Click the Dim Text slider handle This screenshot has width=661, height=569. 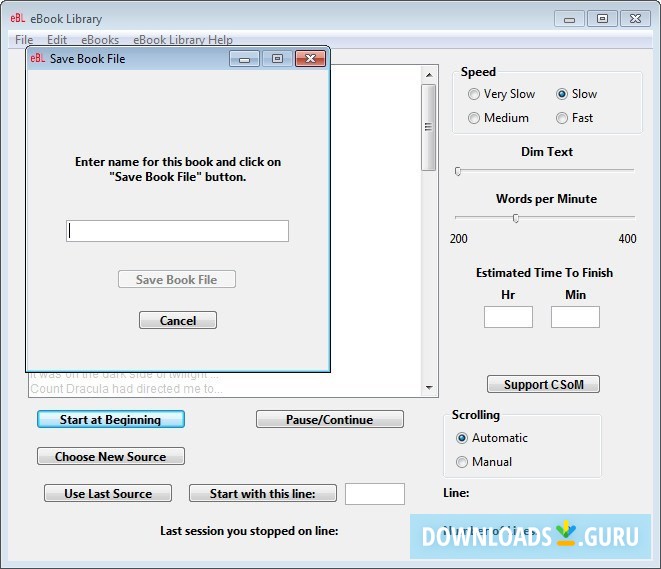[x=458, y=171]
